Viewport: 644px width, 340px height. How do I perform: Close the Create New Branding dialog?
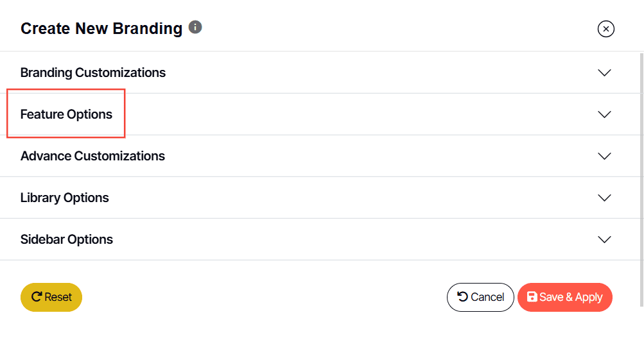coord(606,29)
